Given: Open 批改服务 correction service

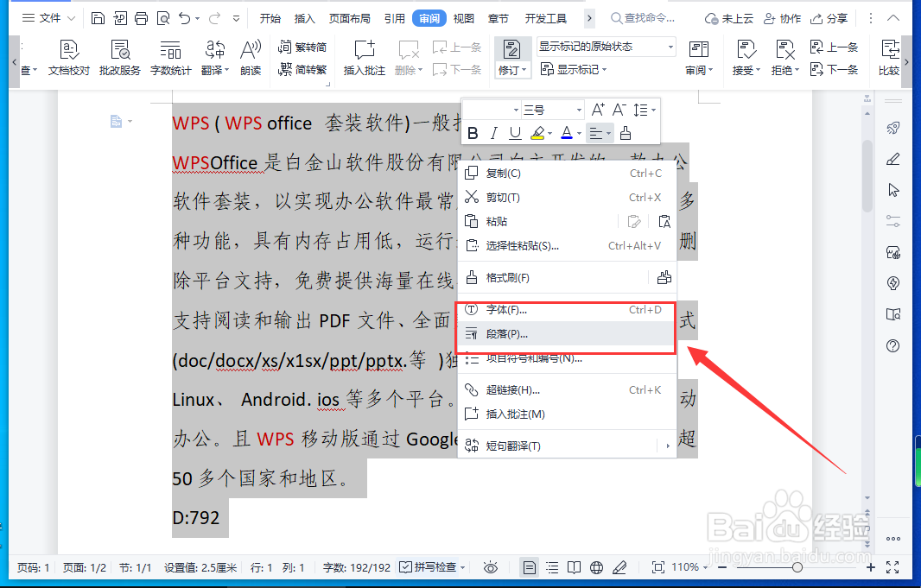Looking at the screenshot, I should (120, 58).
